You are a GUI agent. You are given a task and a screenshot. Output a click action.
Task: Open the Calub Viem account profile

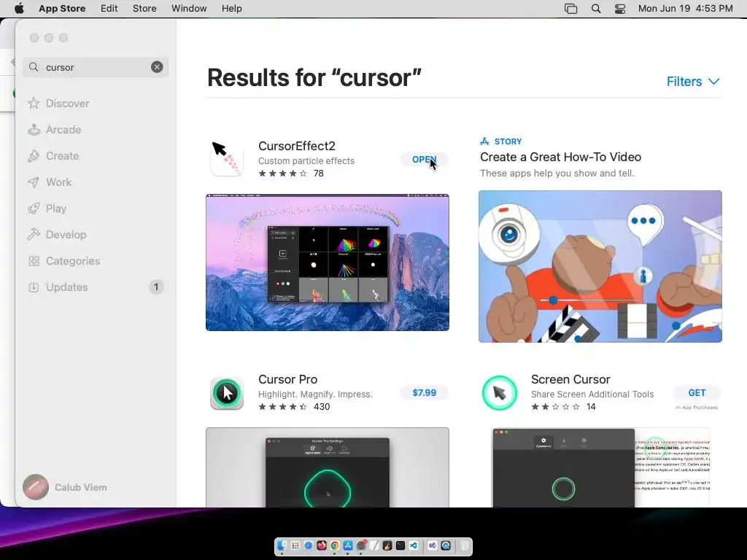65,487
